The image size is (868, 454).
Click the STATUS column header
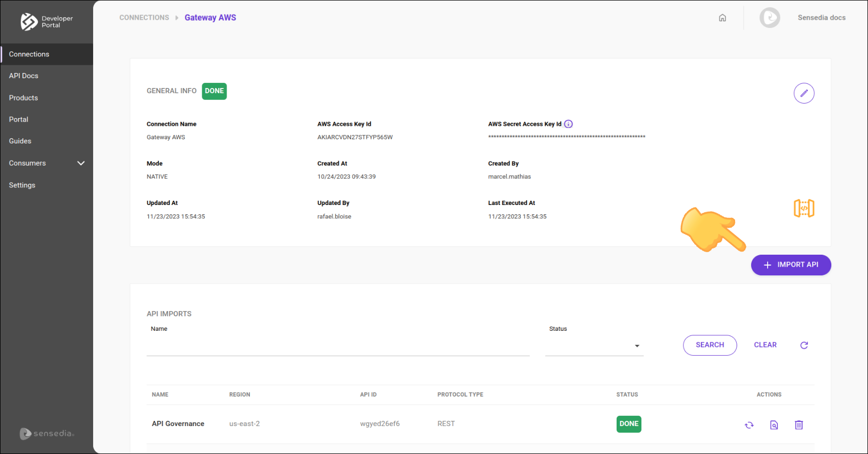click(627, 395)
